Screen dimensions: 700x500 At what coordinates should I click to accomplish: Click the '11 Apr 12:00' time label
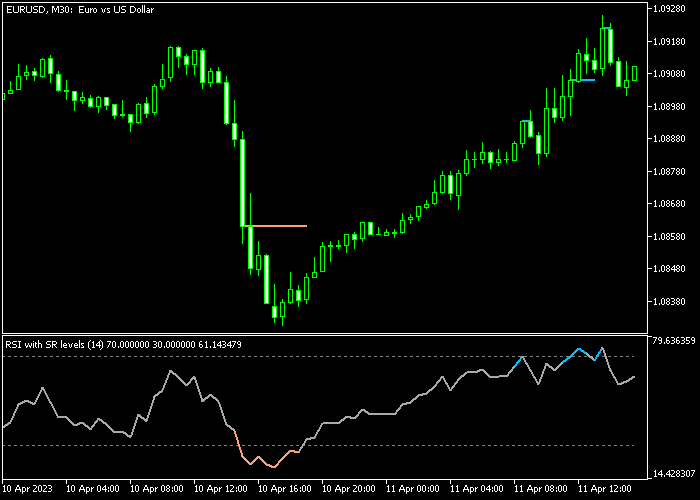(604, 489)
